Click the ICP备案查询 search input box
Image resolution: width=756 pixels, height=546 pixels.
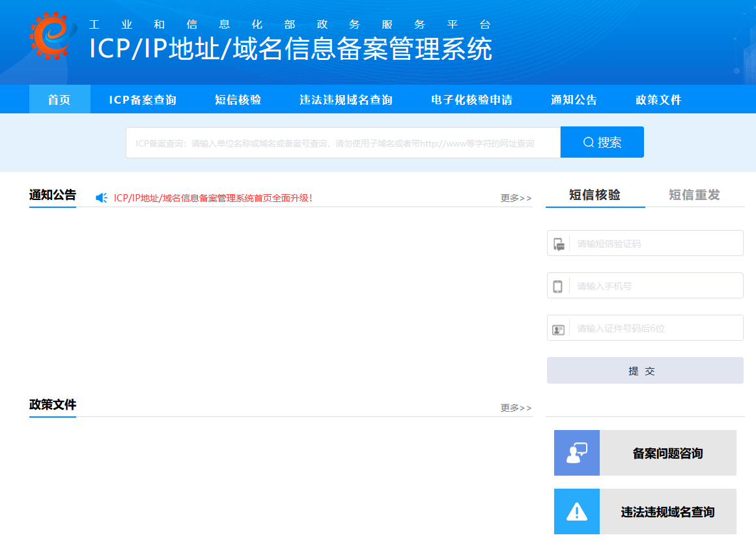tap(343, 141)
